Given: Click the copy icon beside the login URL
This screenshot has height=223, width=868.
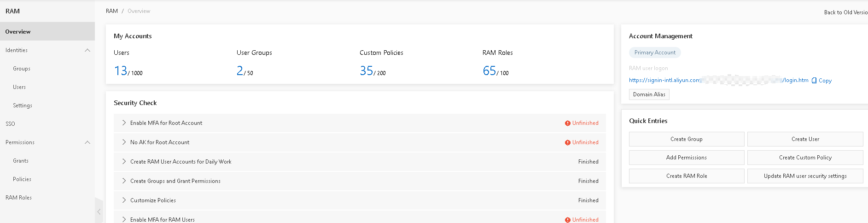Looking at the screenshot, I should [814, 80].
